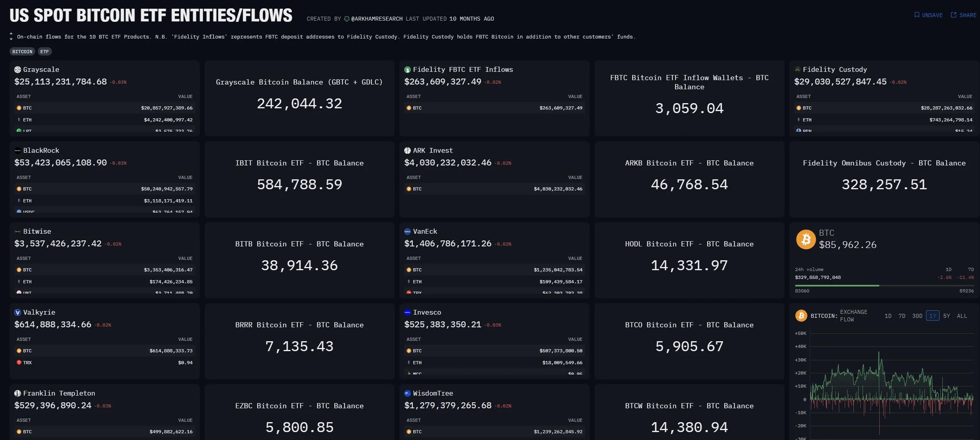Viewport: 980px width, 440px height.
Task: Select the 1D exchange flow range
Action: (x=888, y=316)
